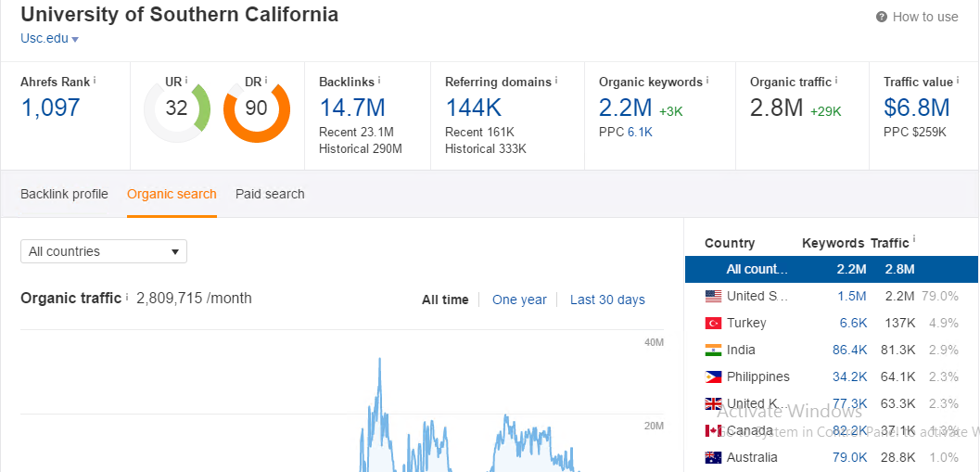Click the info icon beside Ahrefs Rank
The height and width of the screenshot is (472, 980).
tap(95, 82)
